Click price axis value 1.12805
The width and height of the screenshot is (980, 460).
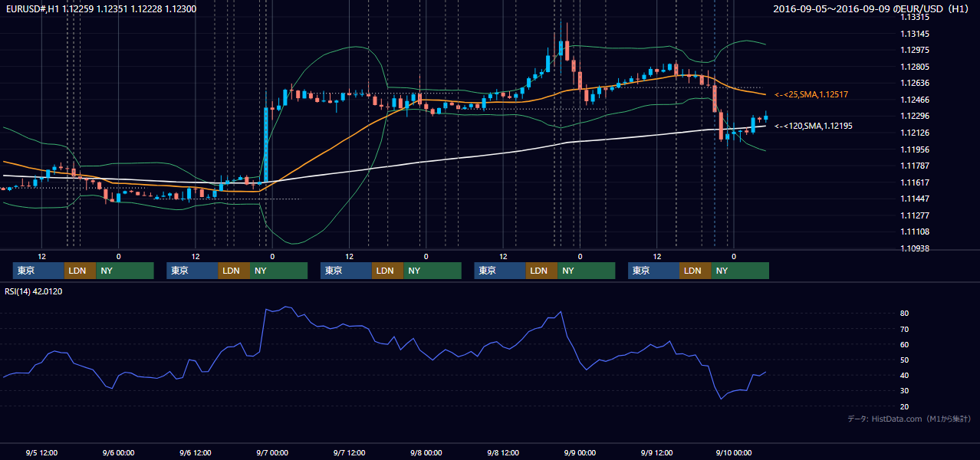pyautogui.click(x=915, y=67)
